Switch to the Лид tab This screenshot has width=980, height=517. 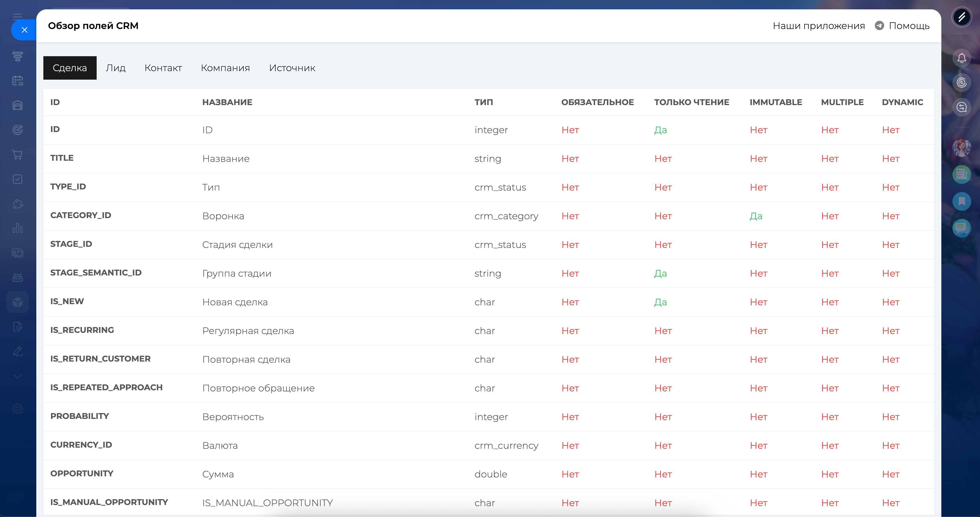(x=116, y=68)
